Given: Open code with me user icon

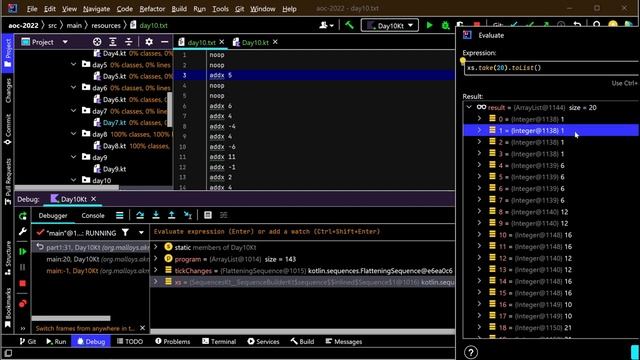Looking at the screenshot, I should coord(326,25).
